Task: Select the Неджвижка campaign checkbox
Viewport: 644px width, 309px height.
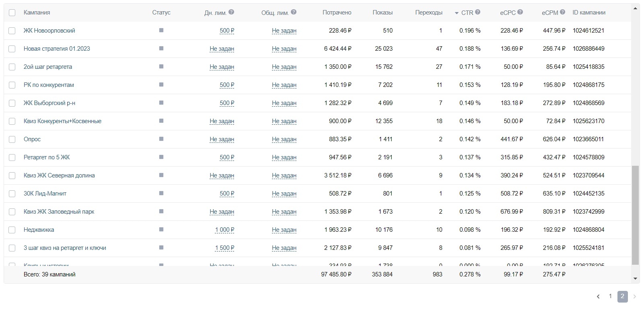Action: click(x=12, y=230)
